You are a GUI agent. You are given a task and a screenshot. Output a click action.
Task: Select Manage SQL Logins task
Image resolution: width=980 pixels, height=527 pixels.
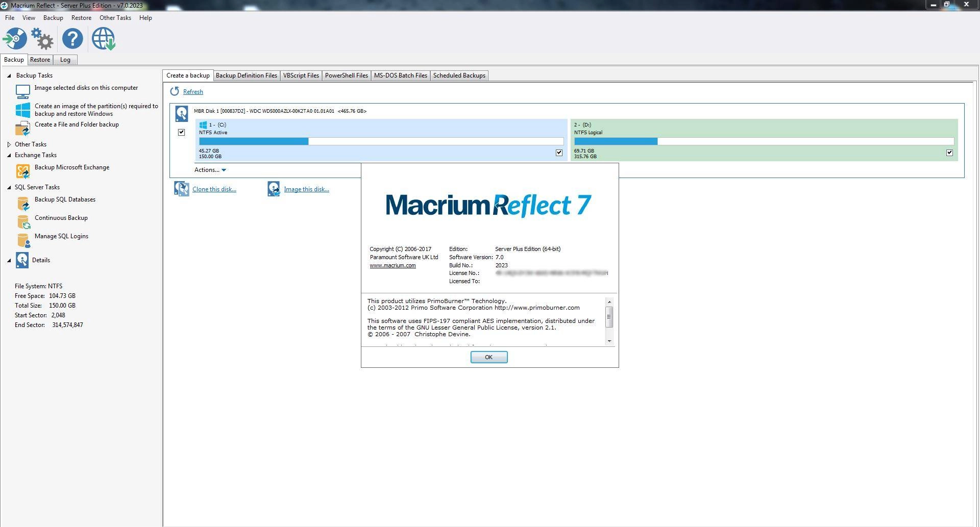pos(61,236)
